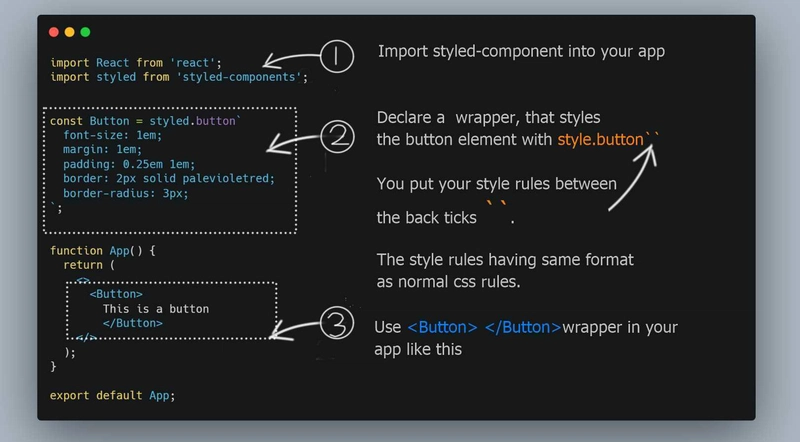The height and width of the screenshot is (442, 800).
Task: Click the palevioletred border rule line
Action: [x=169, y=179]
